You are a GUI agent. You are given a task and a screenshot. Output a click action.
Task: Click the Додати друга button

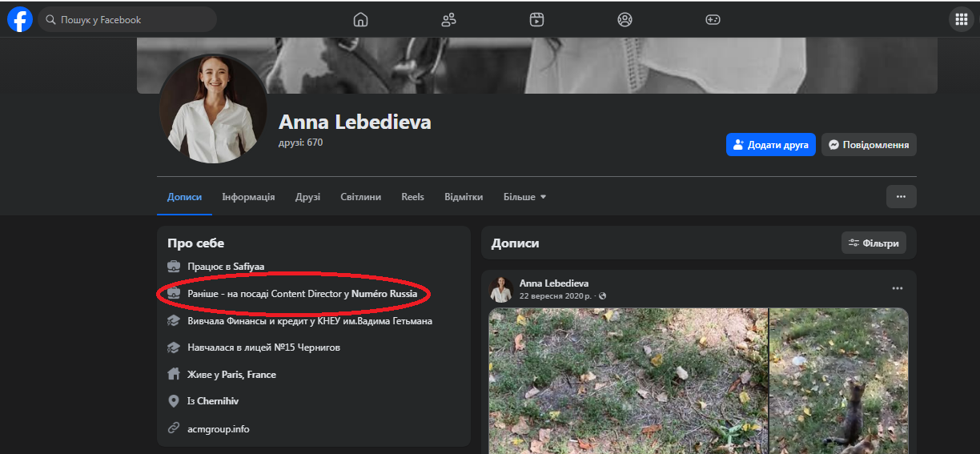[771, 145]
